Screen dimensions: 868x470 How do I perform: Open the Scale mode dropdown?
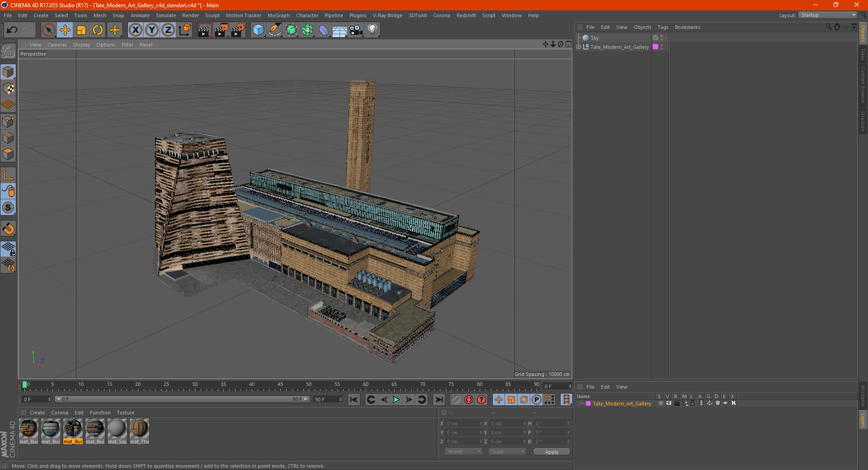507,451
